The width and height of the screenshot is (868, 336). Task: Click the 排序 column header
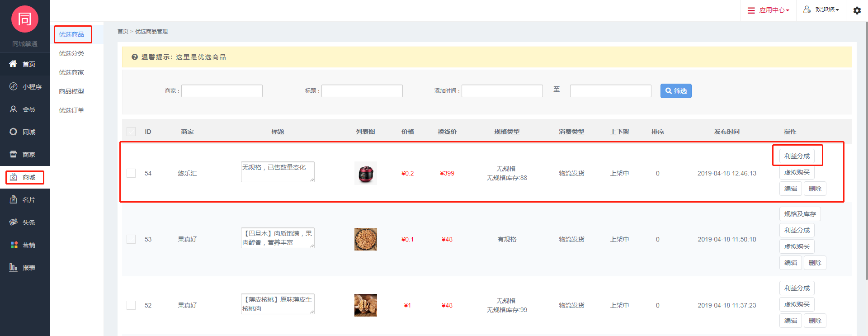[658, 132]
